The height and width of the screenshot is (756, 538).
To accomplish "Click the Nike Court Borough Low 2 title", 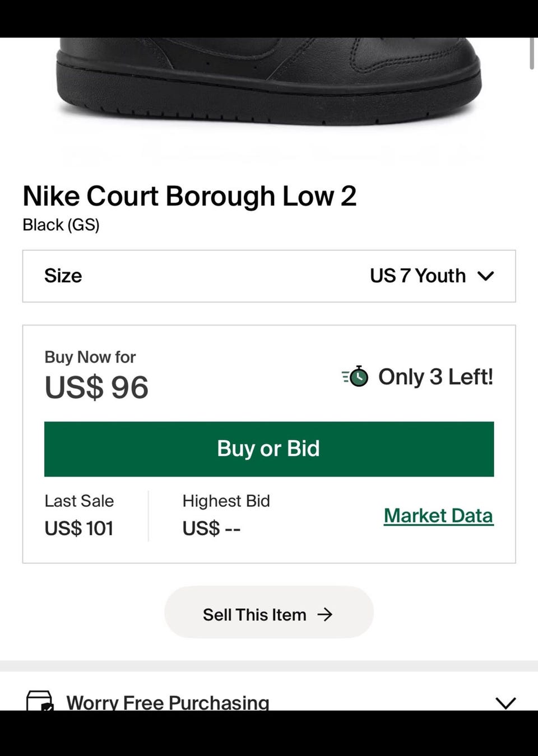I will point(189,196).
